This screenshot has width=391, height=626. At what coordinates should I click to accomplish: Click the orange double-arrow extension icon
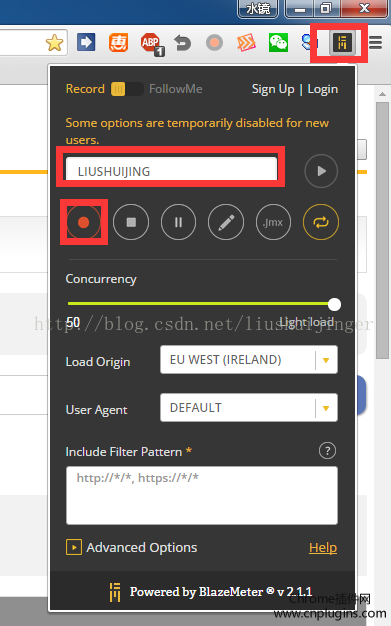tap(246, 43)
